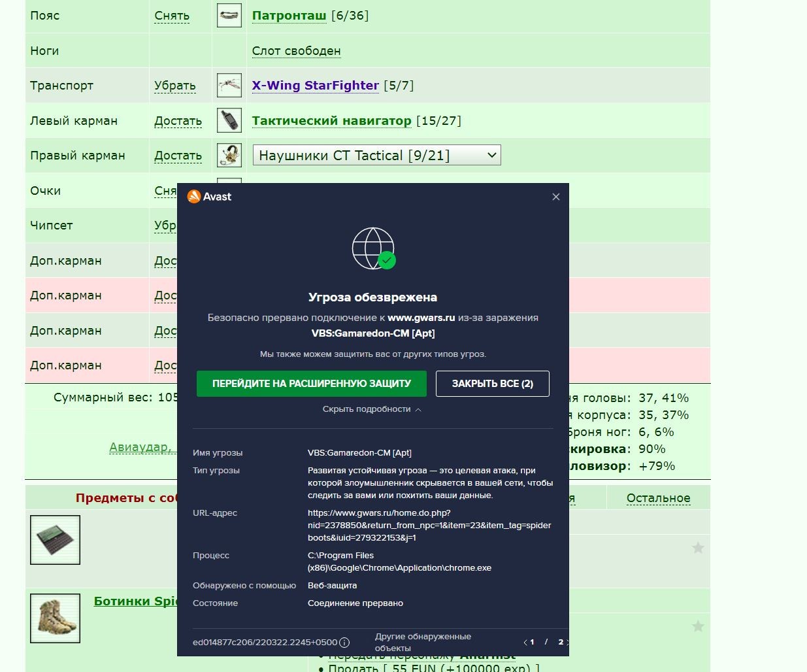The image size is (807, 672).
Task: Click the Веб-защита detection text
Action: point(333,585)
